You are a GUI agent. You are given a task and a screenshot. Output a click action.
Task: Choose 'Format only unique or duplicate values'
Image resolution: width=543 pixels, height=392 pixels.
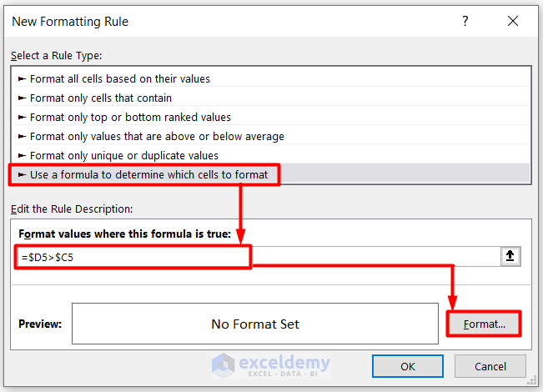[x=123, y=155]
